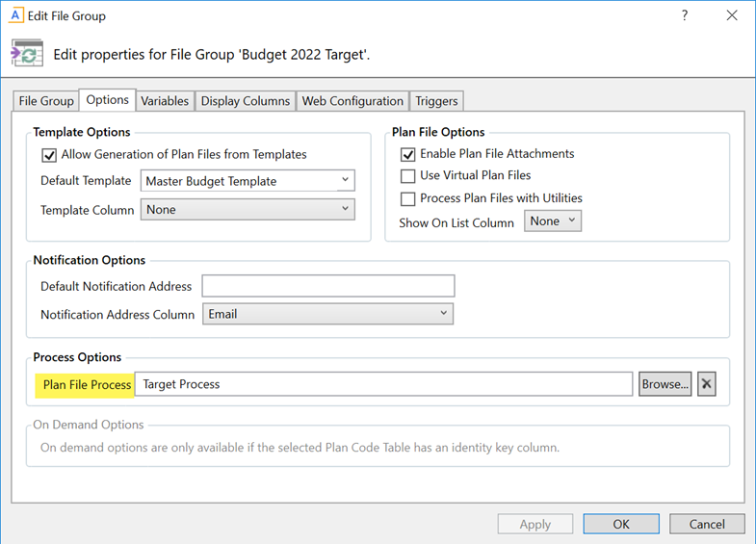This screenshot has height=544, width=756.
Task: Check Process Plan Files with Utilities
Action: (408, 198)
